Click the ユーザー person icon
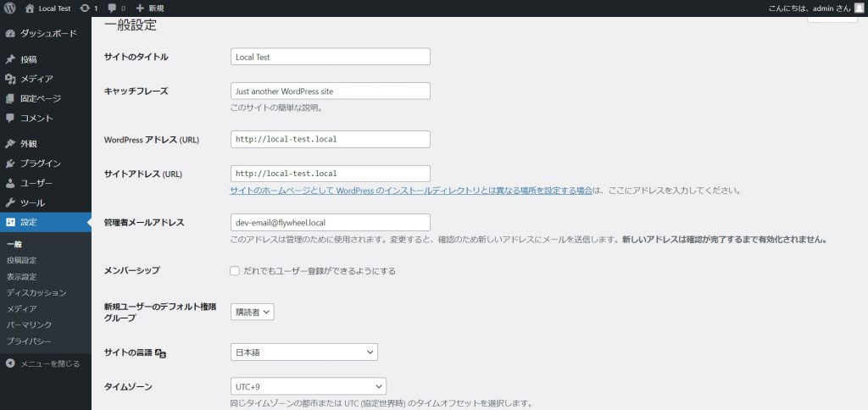Viewport: 868px width, 410px height. 10,183
